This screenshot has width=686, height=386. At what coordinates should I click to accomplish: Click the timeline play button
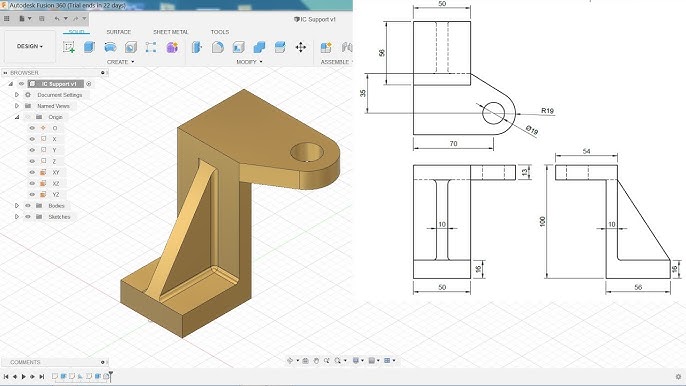pos(24,376)
